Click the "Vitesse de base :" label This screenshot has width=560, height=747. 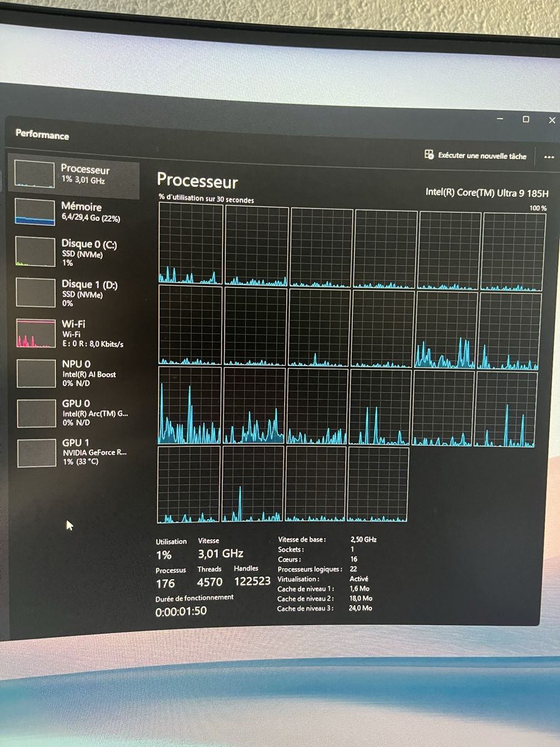[302, 540]
